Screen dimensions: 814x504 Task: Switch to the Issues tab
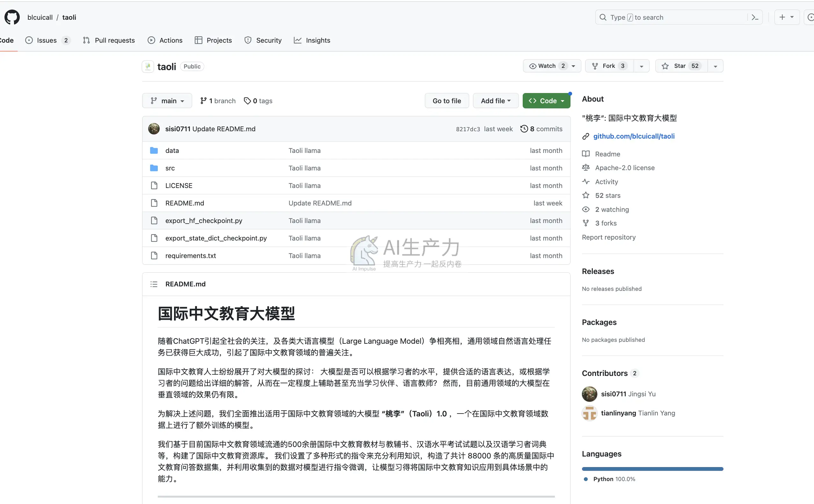(x=47, y=40)
